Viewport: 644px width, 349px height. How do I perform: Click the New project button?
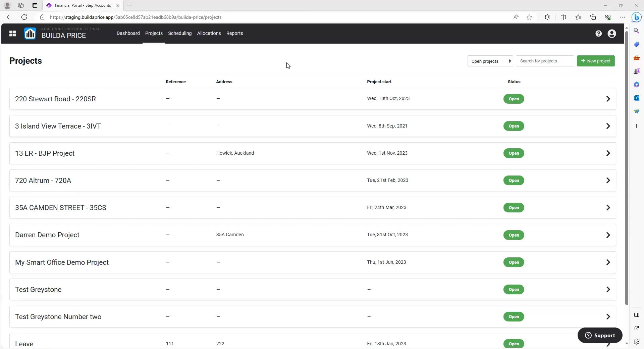(596, 61)
